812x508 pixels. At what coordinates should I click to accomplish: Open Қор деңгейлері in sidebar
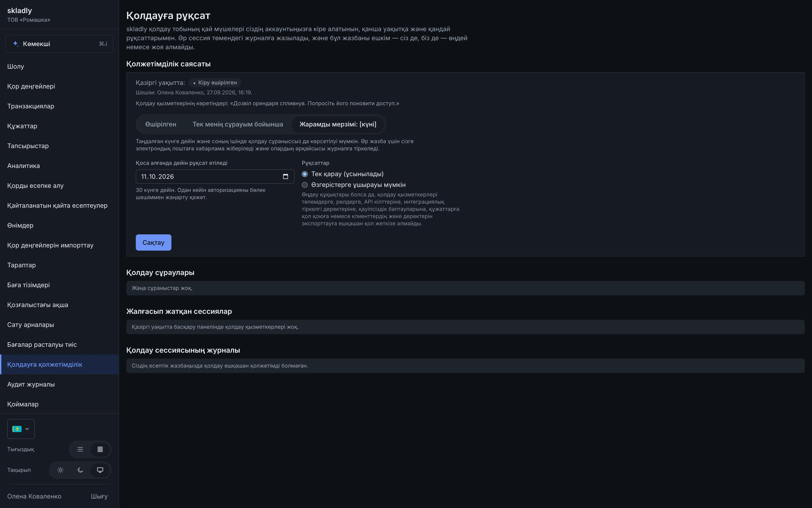pyautogui.click(x=59, y=86)
